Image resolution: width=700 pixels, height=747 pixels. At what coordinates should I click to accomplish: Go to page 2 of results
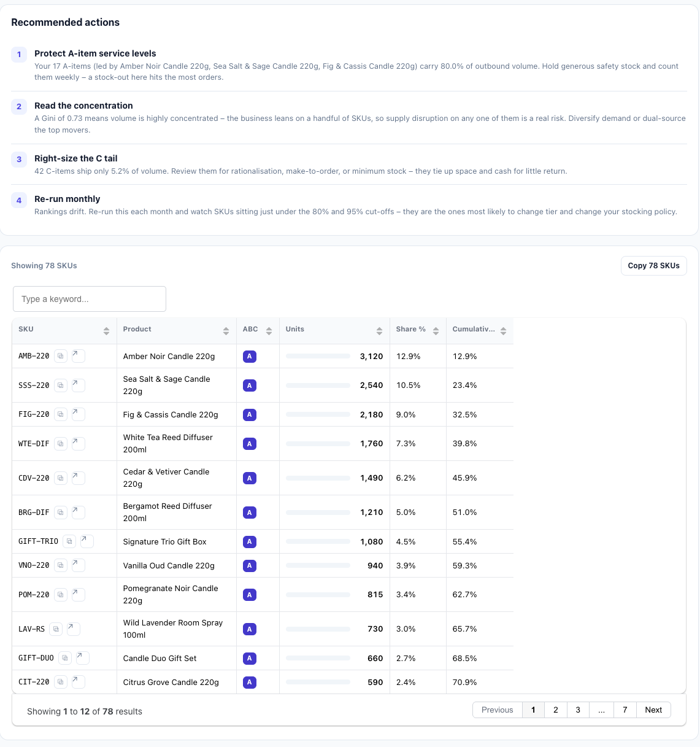[556, 710]
